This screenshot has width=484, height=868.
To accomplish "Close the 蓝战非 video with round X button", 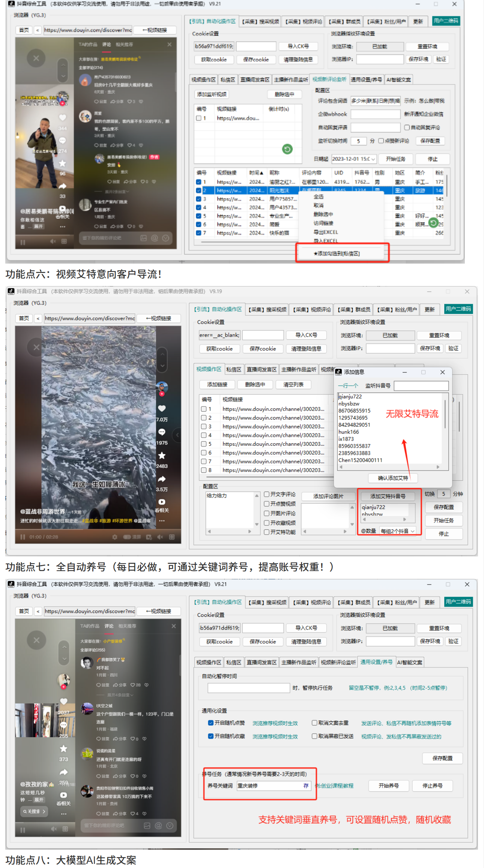I will point(36,347).
